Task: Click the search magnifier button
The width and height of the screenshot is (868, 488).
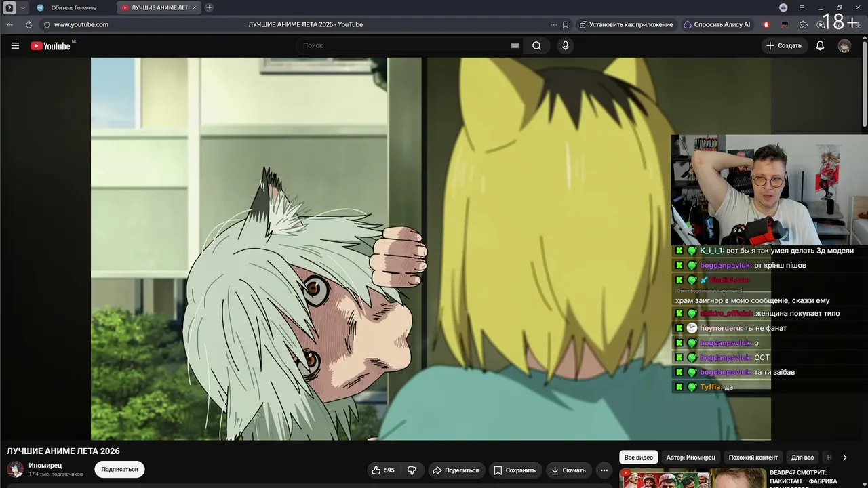Action: click(536, 45)
